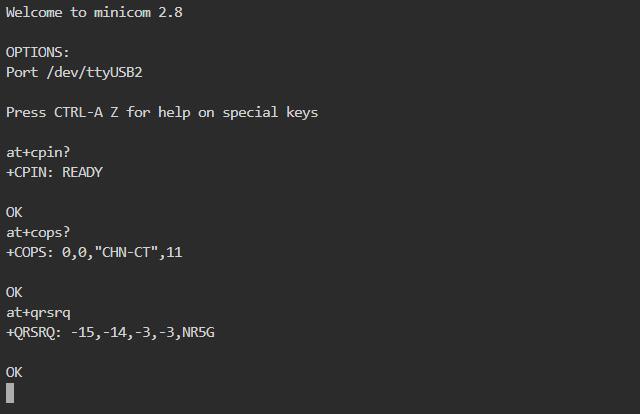This screenshot has height=414, width=640.
Task: Click the OK below the QRSRQ response
Action: point(14,372)
